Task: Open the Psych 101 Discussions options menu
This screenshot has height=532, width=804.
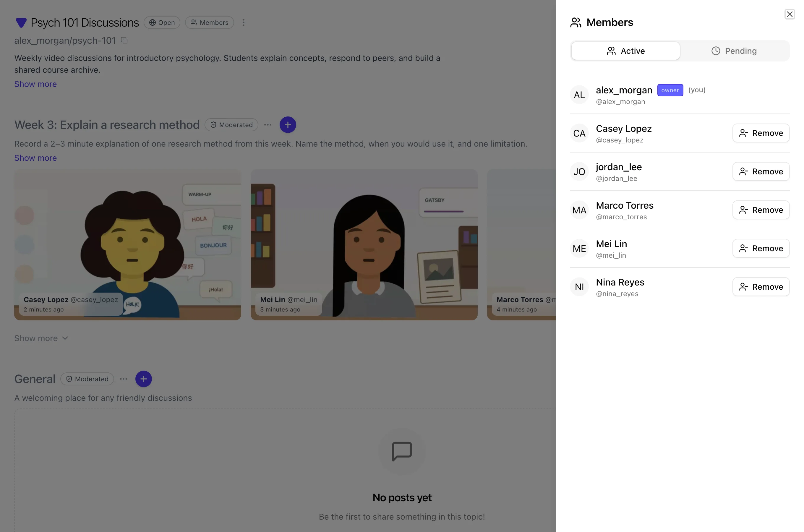Action: (x=243, y=22)
